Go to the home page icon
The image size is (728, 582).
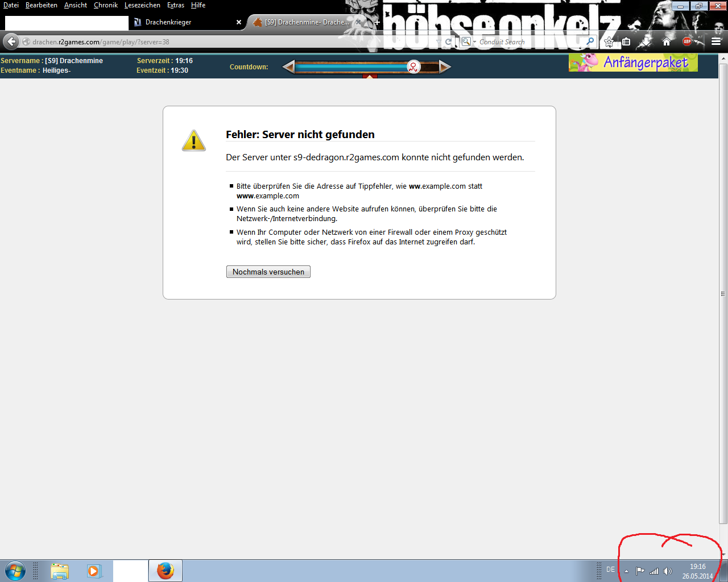[667, 41]
